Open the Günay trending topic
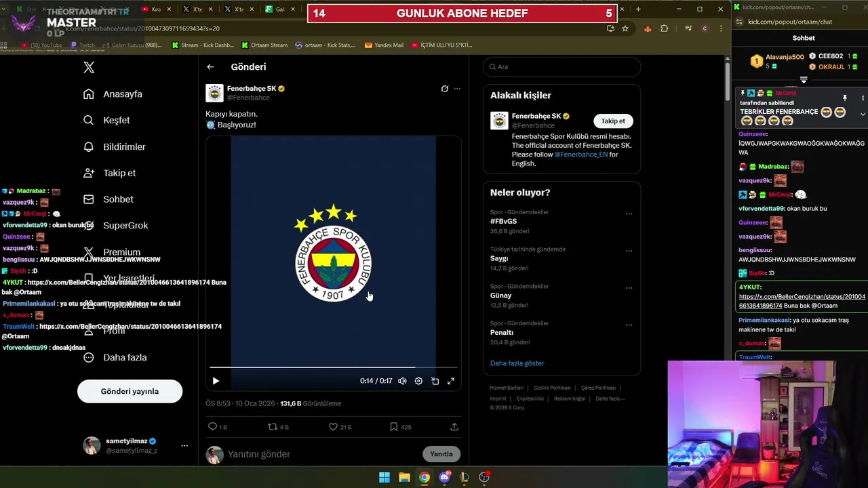Image resolution: width=868 pixels, height=488 pixels. tap(501, 296)
